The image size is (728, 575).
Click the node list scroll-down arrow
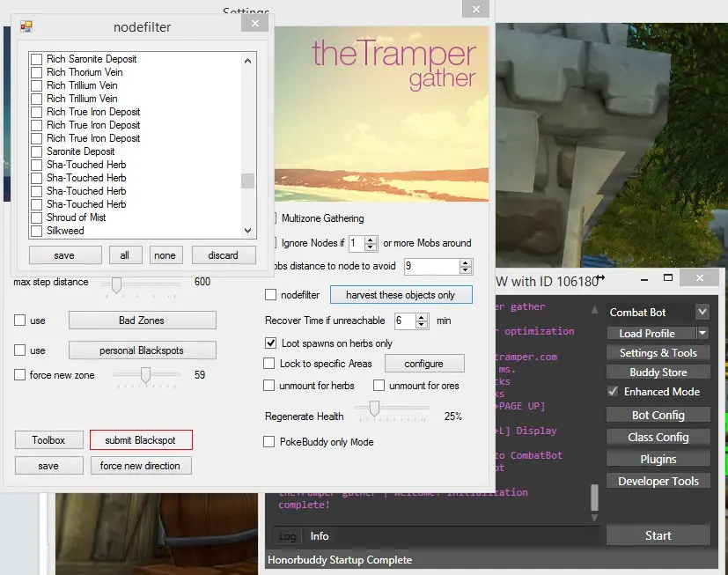point(248,231)
